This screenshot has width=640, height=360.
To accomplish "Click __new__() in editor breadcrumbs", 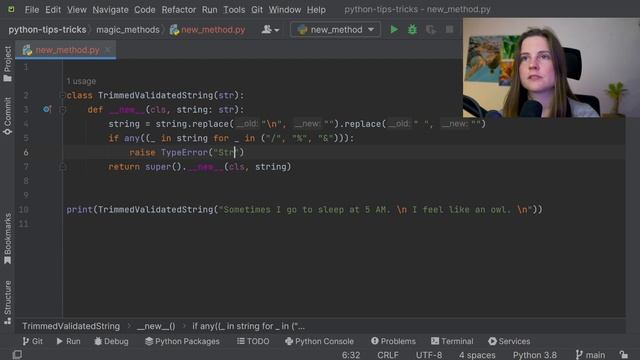I will [156, 326].
